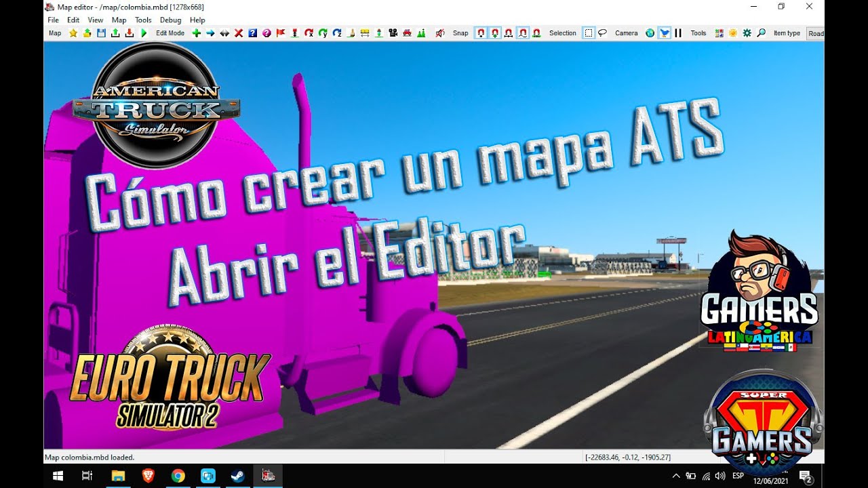Select the terrain brush tool icon

(x=351, y=33)
